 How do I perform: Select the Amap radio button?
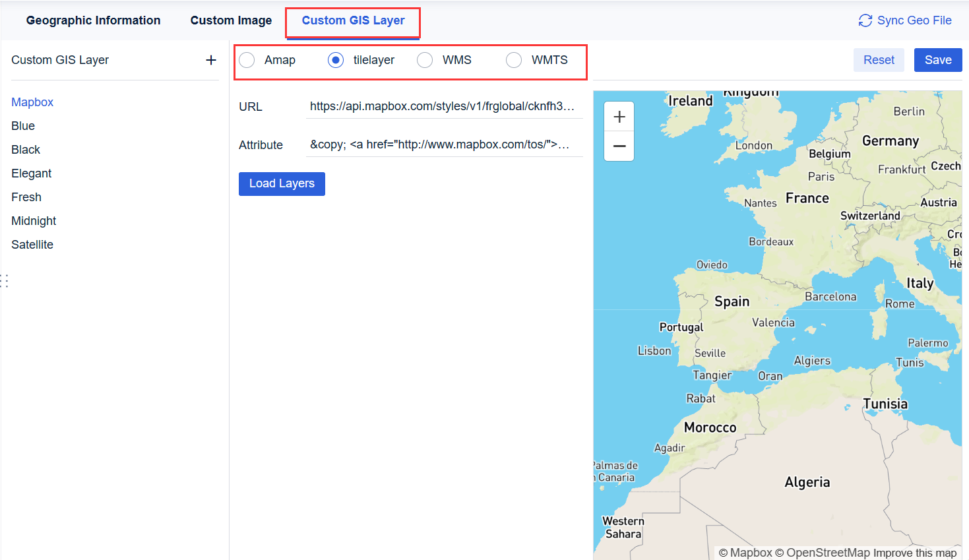coord(247,59)
